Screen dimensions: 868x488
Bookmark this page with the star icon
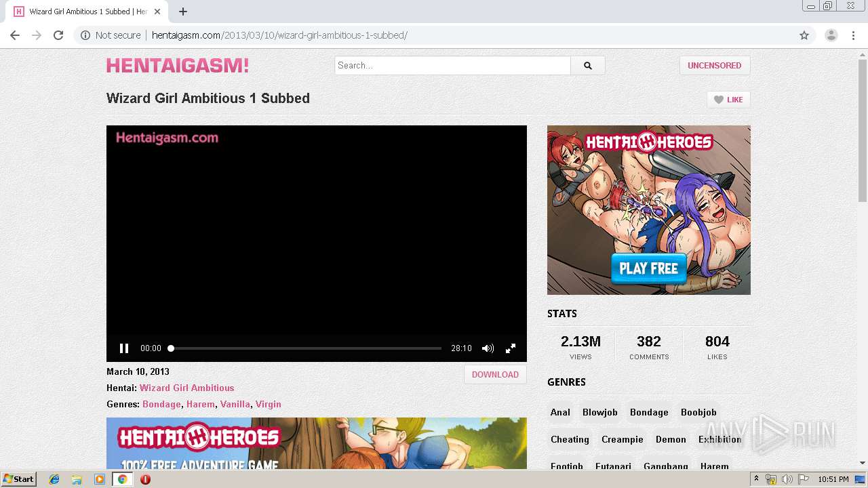pos(804,35)
